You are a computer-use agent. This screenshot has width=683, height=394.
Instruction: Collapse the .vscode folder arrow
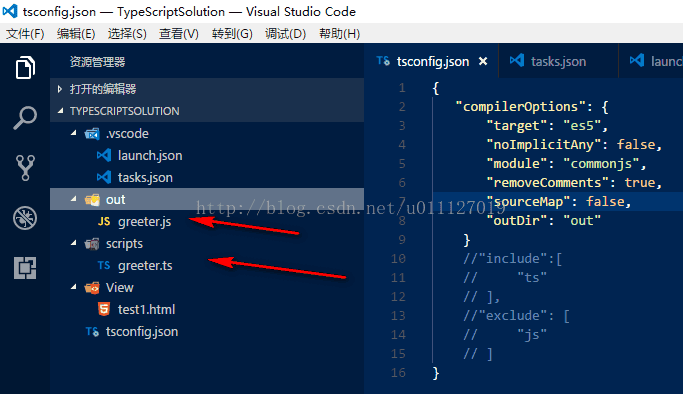[x=74, y=133]
